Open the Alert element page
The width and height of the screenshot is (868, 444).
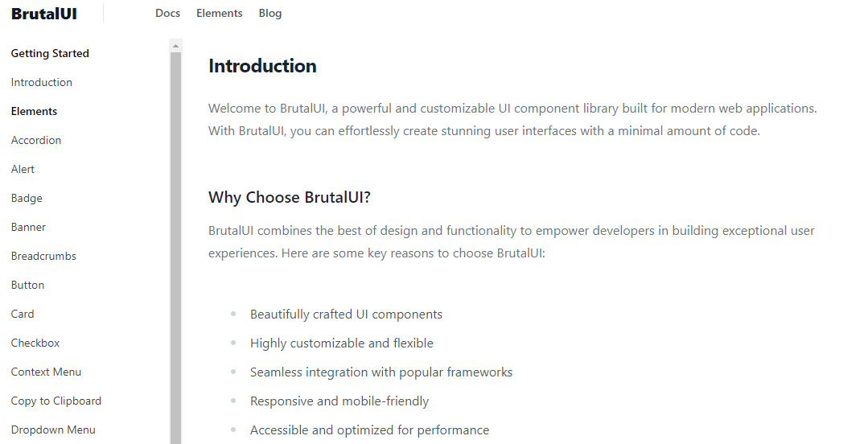point(23,169)
